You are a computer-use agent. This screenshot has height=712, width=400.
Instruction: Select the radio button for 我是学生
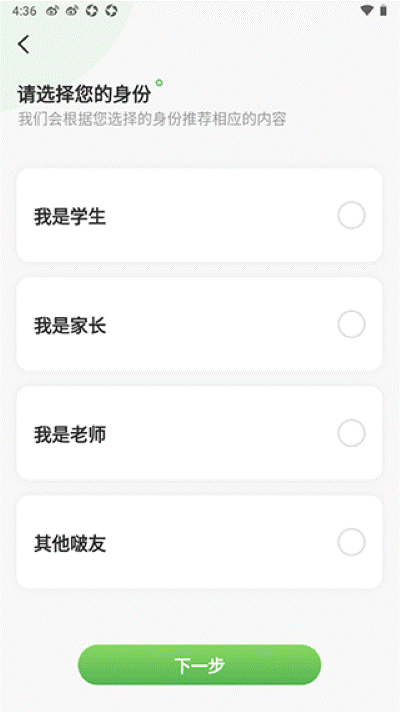(351, 216)
